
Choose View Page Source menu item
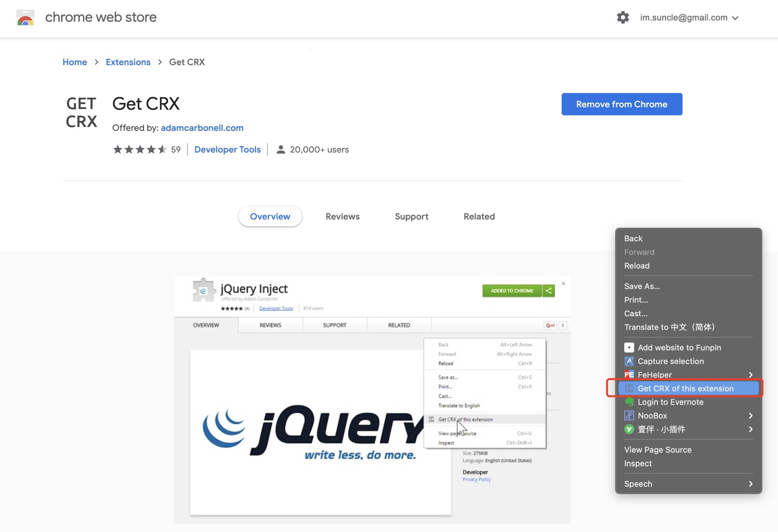657,450
